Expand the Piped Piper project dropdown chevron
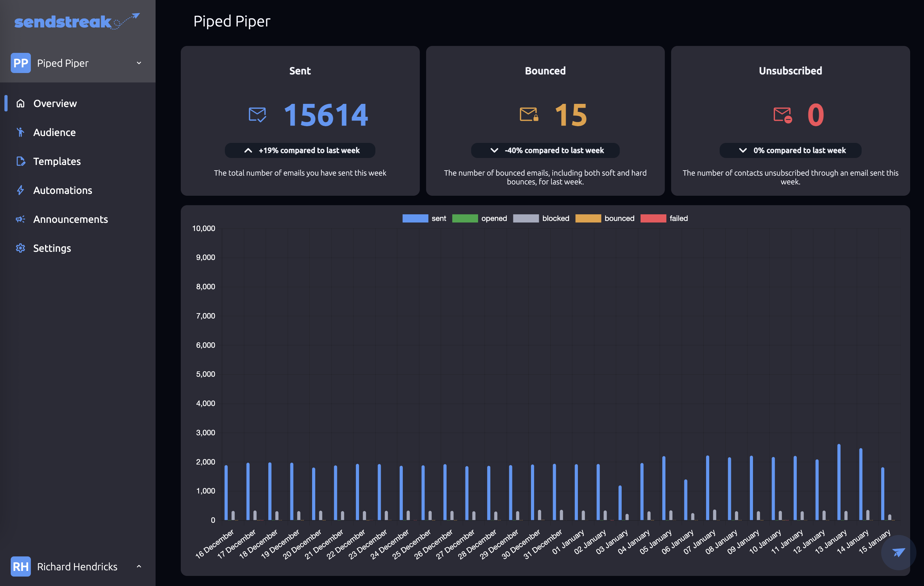The width and height of the screenshot is (924, 586). pyautogui.click(x=139, y=63)
